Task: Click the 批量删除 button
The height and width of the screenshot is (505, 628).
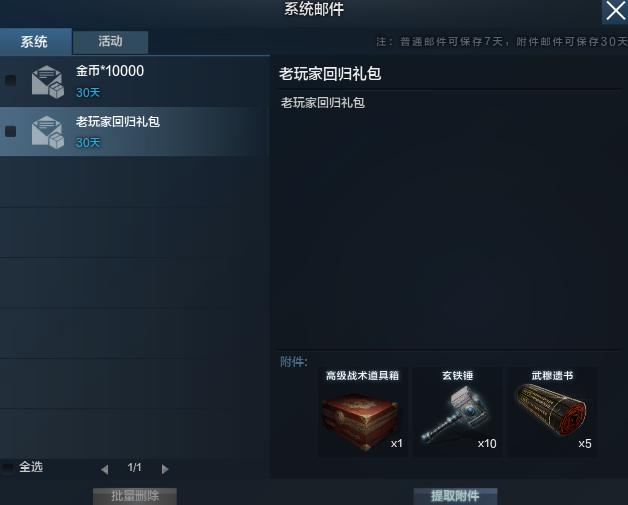Action: 135,496
